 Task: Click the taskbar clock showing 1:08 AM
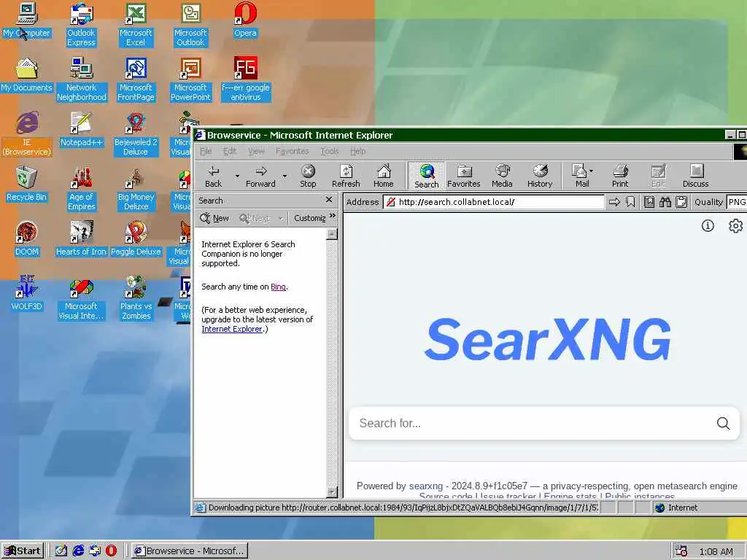coord(716,552)
